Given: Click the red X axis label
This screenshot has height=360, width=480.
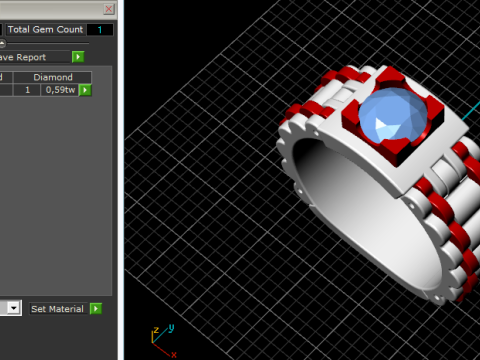Looking at the screenshot, I should coord(174,355).
